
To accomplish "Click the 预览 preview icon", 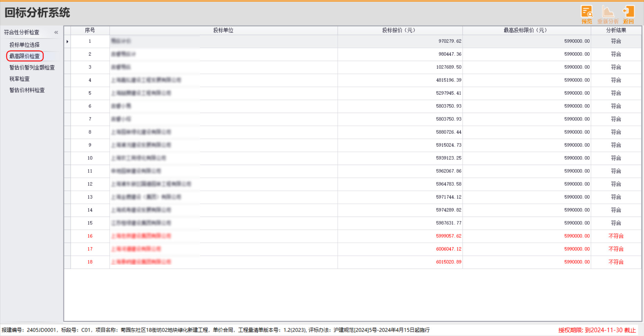I will click(x=587, y=14).
